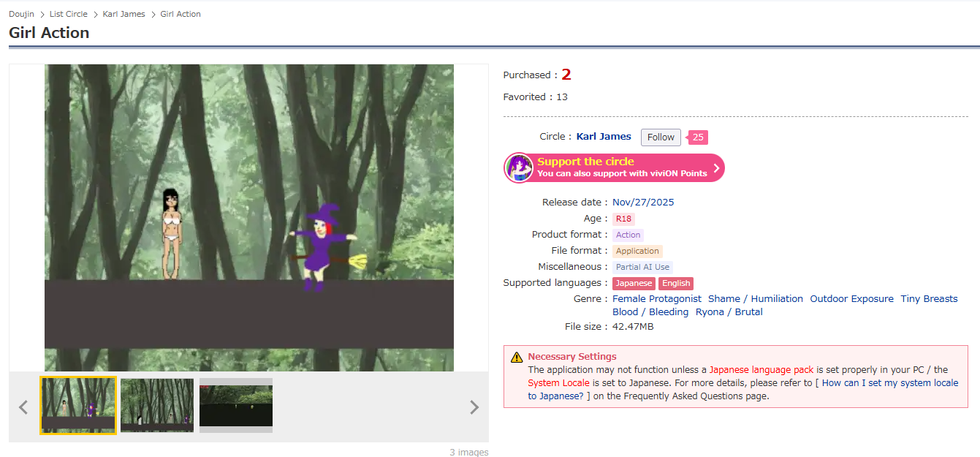
Task: Click the 3 images caption
Action: tap(469, 453)
